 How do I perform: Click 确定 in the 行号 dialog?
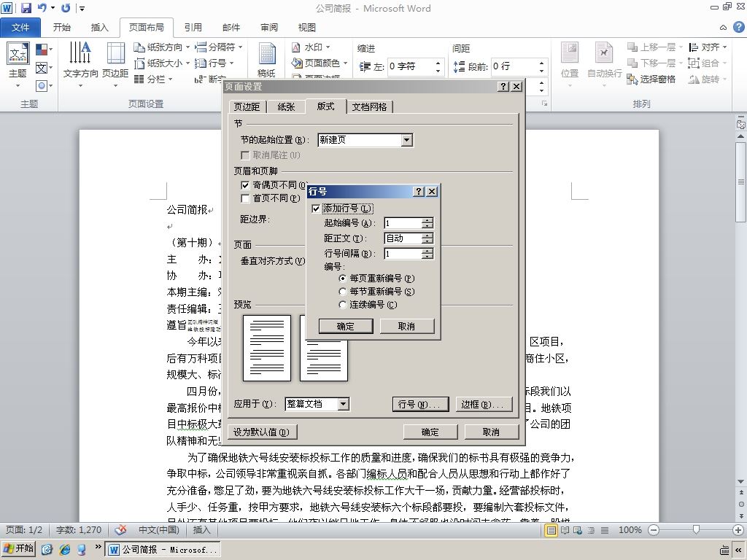point(345,326)
